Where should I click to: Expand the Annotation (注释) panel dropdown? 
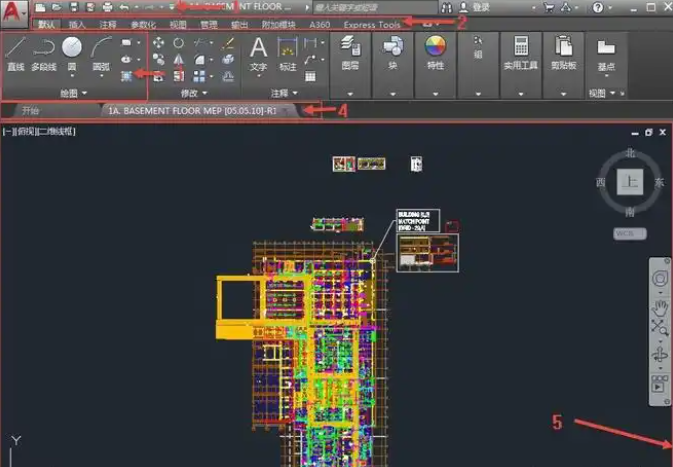coord(284,93)
